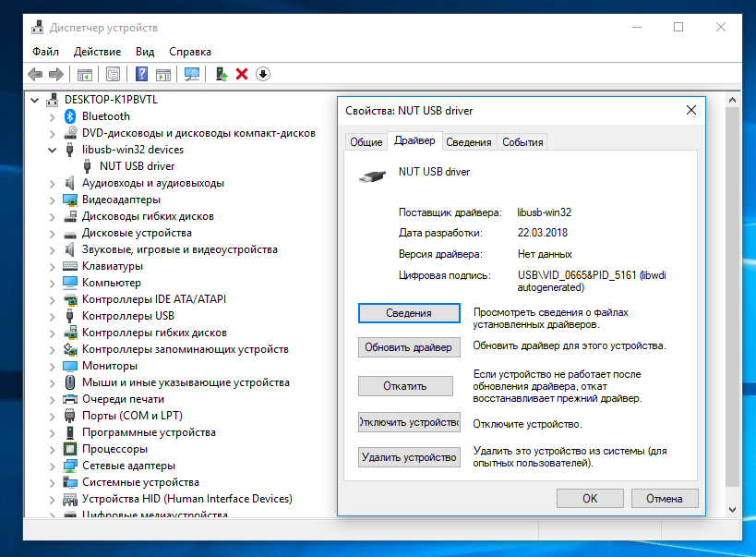
Task: Click the Bluetooth icon in device tree
Action: (70, 116)
